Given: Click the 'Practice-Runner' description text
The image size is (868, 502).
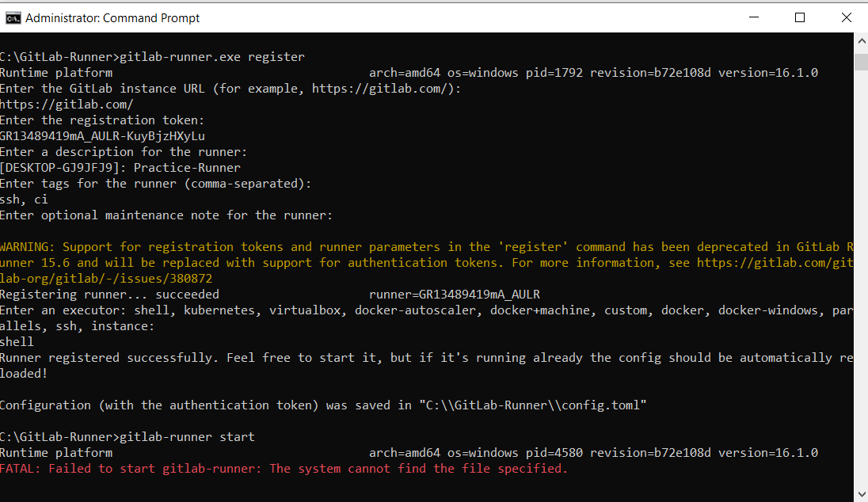Looking at the screenshot, I should pyautogui.click(x=187, y=168).
